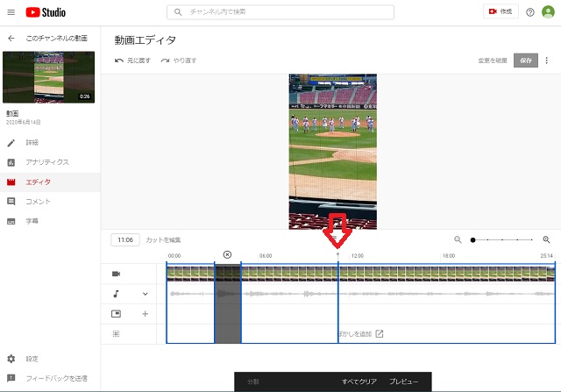
Task: Click the dark grey cut segment
Action: click(x=228, y=303)
